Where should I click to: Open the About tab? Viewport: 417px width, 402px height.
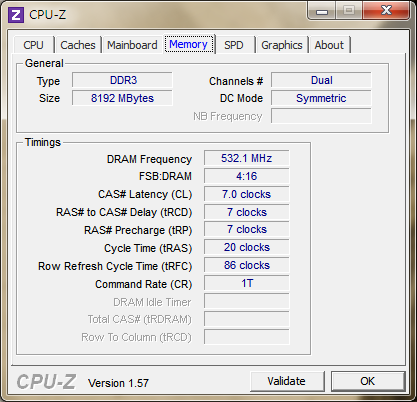coord(329,45)
